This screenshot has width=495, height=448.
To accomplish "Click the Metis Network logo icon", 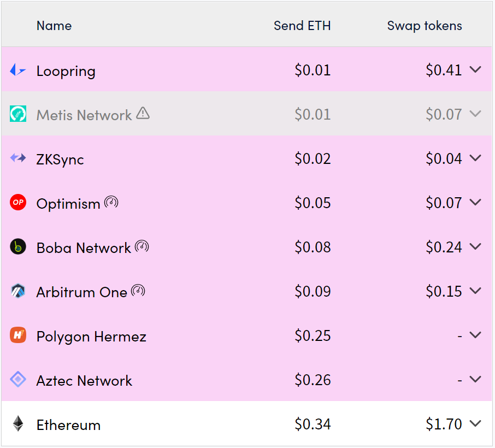I will click(x=18, y=114).
